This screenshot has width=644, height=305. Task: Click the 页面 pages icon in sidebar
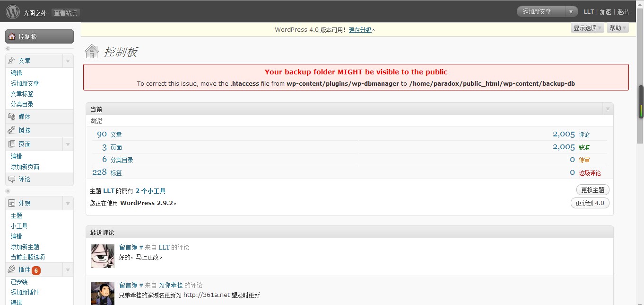pos(12,144)
